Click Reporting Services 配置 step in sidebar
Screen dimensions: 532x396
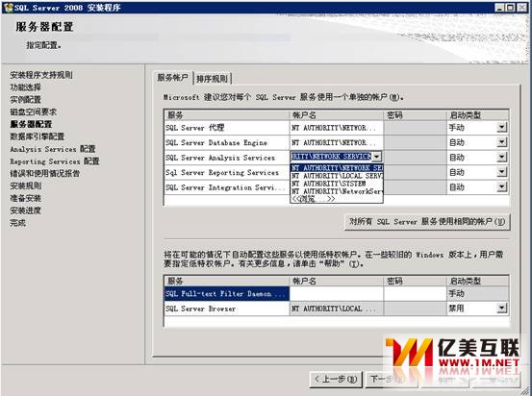(x=55, y=161)
